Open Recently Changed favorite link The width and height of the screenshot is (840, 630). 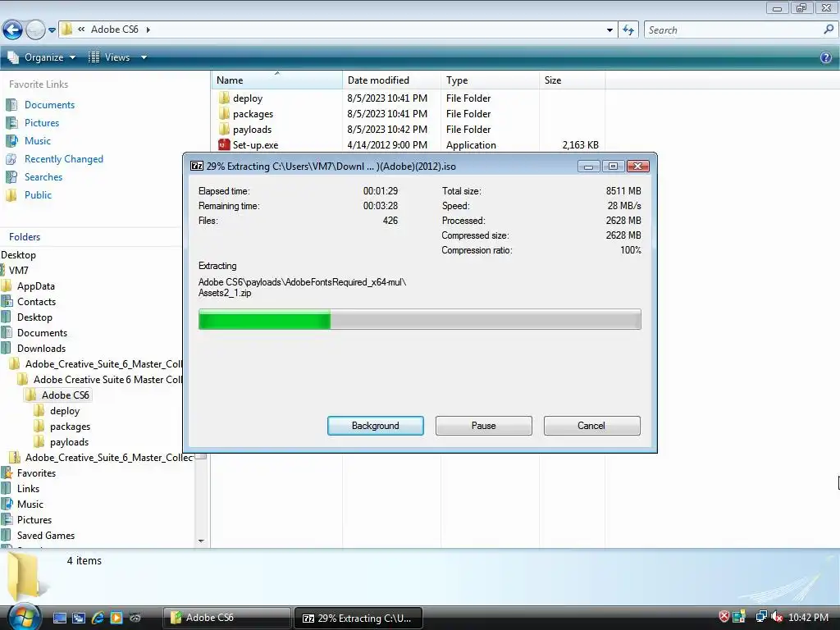pos(64,159)
